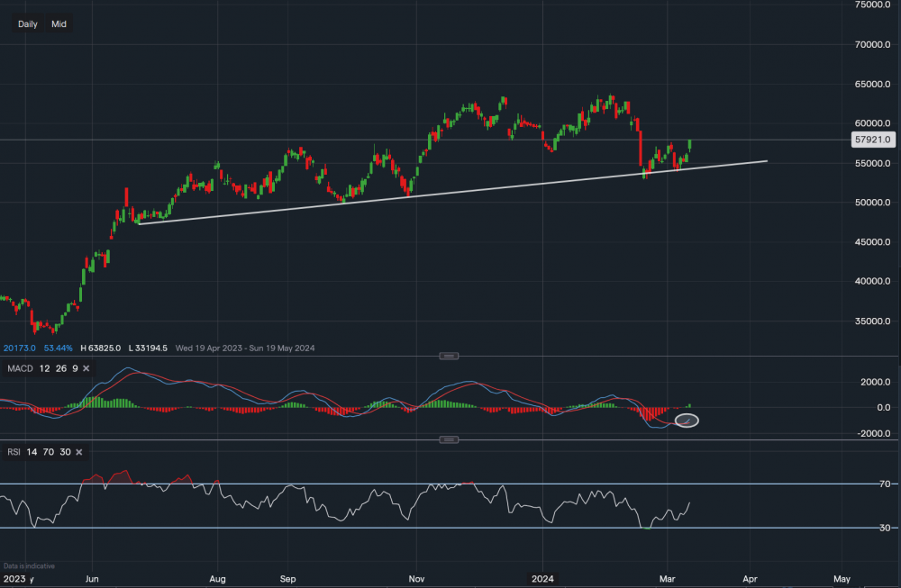This screenshot has width=901, height=588.
Task: Click the RSI oversold level 30
Action: click(x=66, y=451)
